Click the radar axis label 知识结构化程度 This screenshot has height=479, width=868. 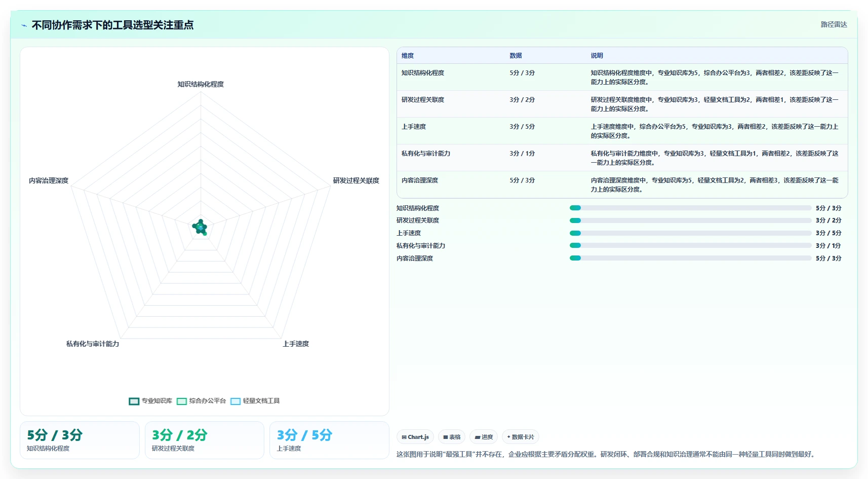click(201, 84)
